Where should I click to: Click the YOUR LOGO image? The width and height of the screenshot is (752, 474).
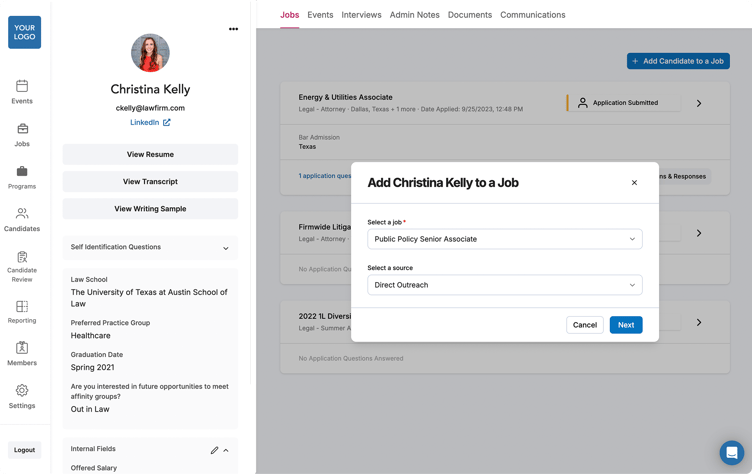coord(24,32)
